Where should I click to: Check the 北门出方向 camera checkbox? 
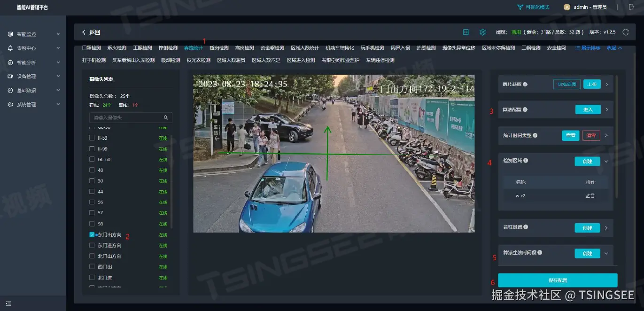pyautogui.click(x=92, y=256)
